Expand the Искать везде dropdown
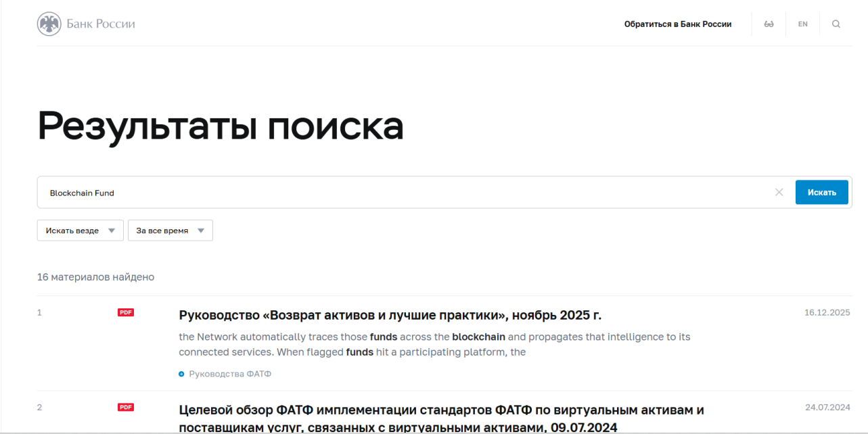 tap(81, 231)
